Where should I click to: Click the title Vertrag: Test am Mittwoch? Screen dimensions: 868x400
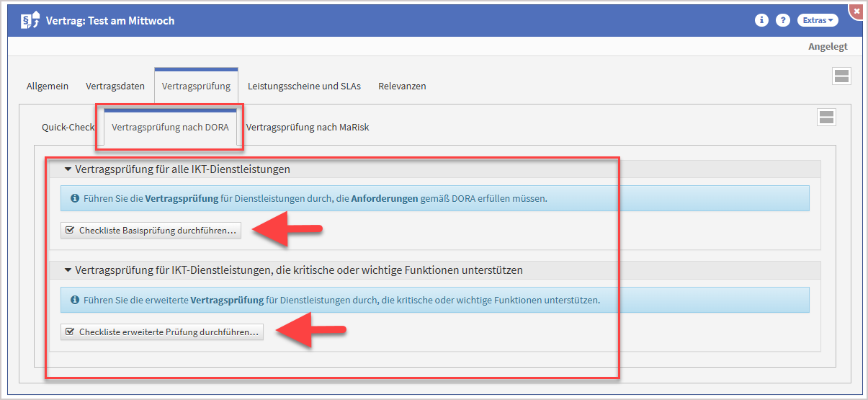point(110,21)
